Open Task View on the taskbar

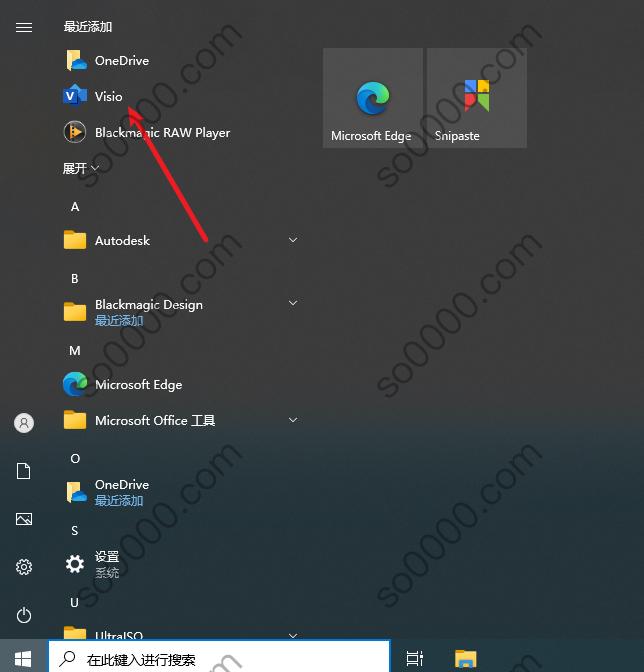[415, 658]
